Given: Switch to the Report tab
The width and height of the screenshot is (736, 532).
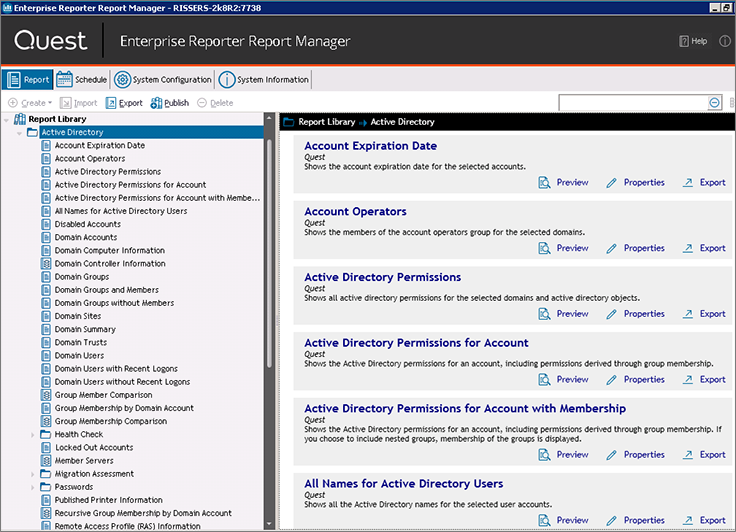Looking at the screenshot, I should 27,79.
